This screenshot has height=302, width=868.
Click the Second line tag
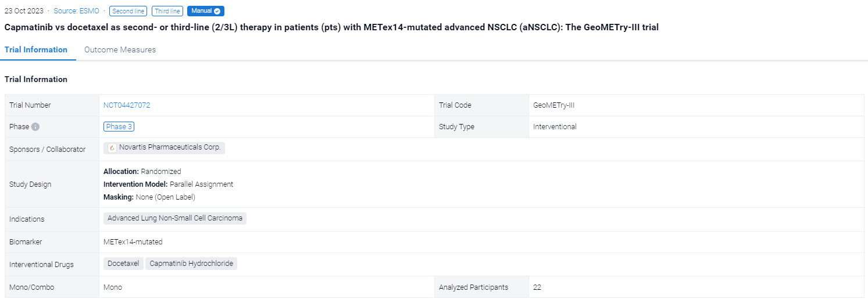point(128,11)
